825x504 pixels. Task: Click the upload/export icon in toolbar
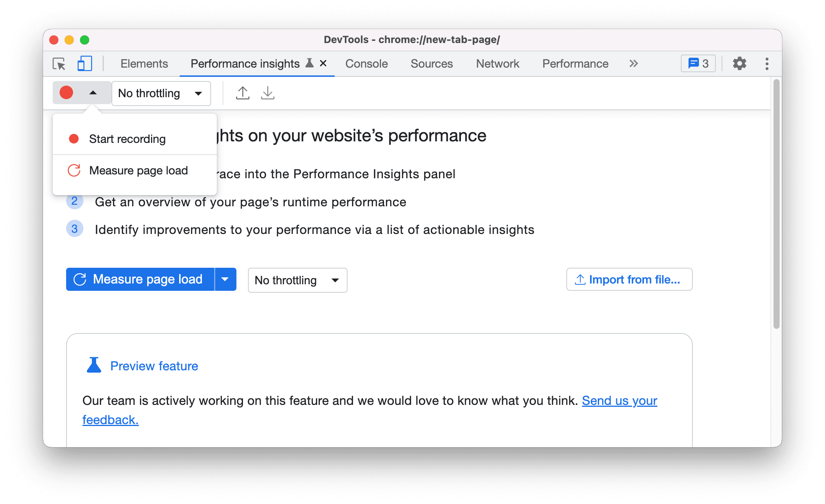pos(242,93)
